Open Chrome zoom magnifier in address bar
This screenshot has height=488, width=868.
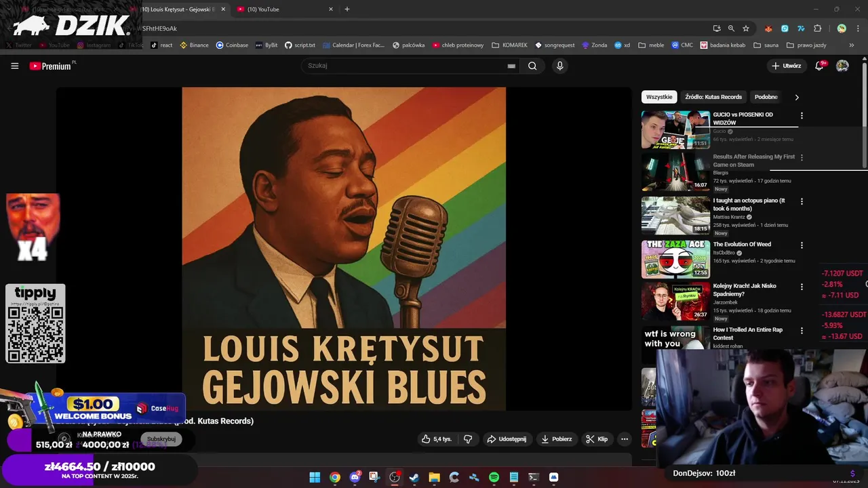pyautogui.click(x=731, y=28)
